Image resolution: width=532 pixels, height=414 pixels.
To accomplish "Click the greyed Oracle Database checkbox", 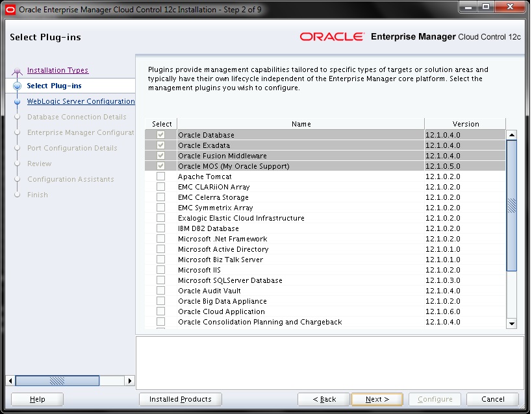I will click(161, 135).
